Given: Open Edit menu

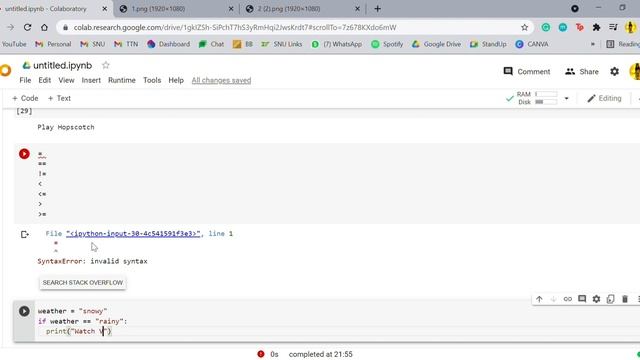Looking at the screenshot, I should [x=44, y=80].
